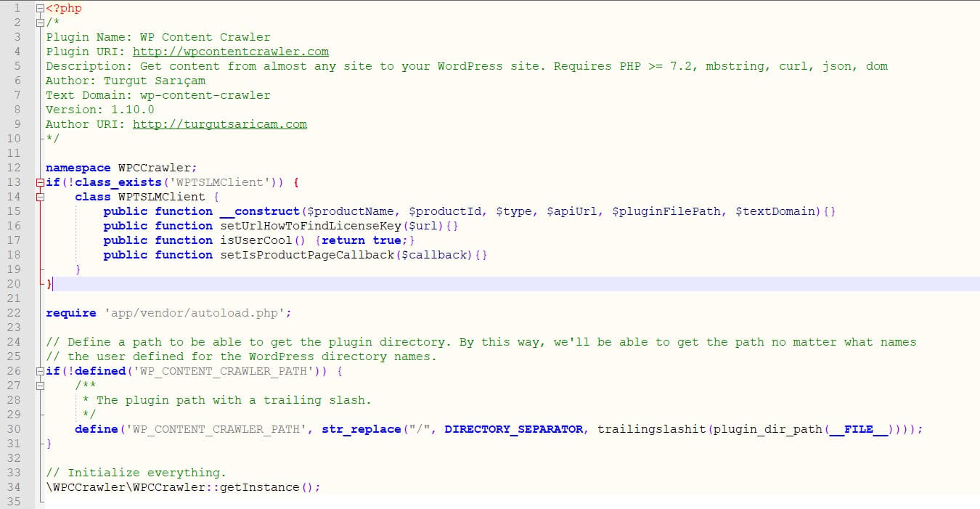Click the 'setIsProductPageCallback' method name
The width and height of the screenshot is (980, 509).
(x=307, y=255)
